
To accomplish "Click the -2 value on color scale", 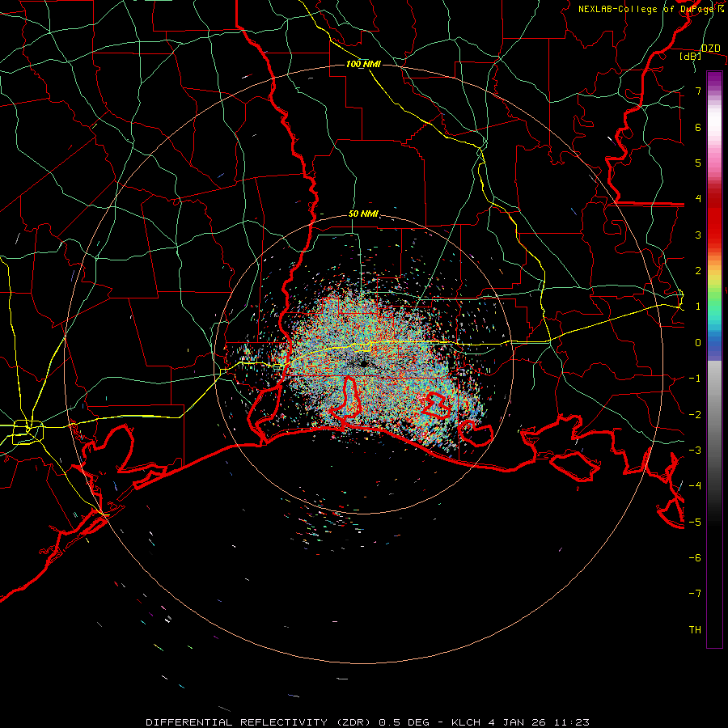I will pos(695,414).
